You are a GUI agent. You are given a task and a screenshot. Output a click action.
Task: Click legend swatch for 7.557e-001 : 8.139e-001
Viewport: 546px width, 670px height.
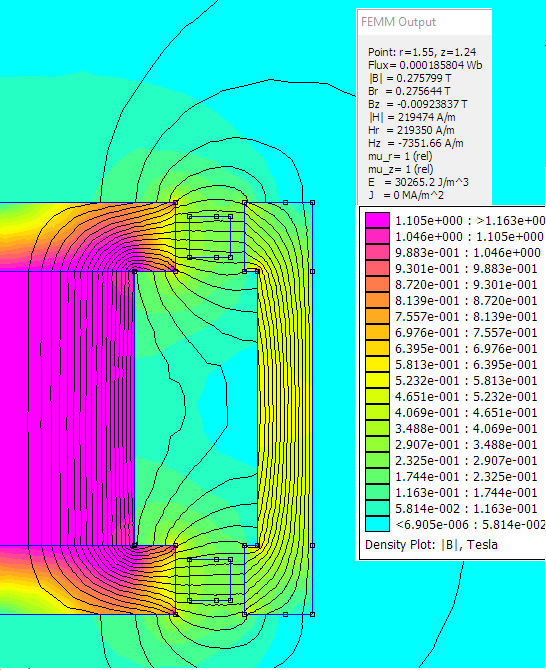377,317
